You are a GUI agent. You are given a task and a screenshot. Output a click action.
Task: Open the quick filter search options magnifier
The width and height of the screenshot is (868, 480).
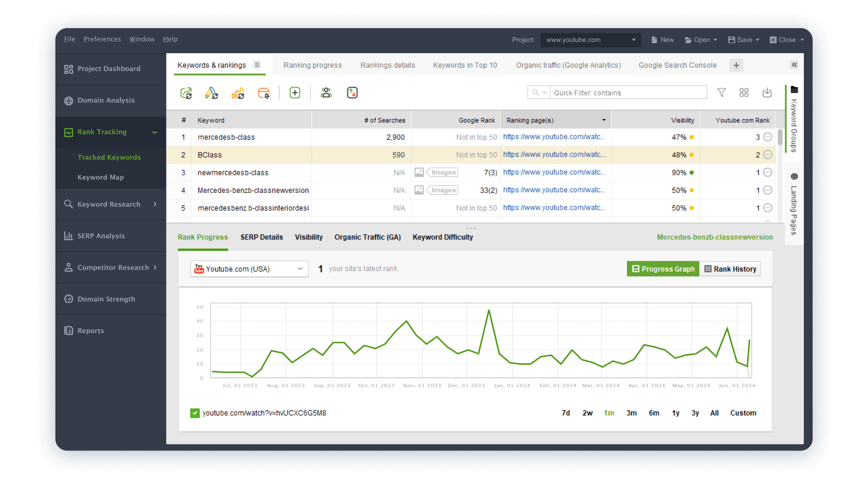point(539,93)
